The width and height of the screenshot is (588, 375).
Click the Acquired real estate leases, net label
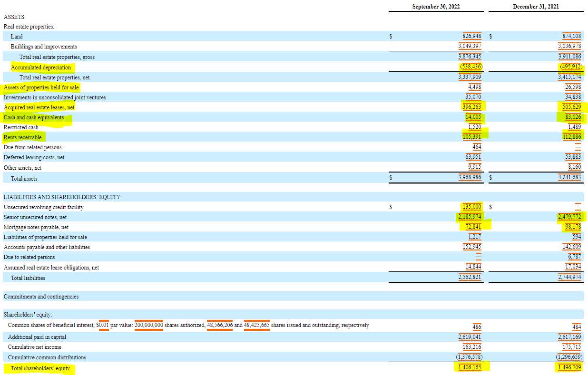39,107
